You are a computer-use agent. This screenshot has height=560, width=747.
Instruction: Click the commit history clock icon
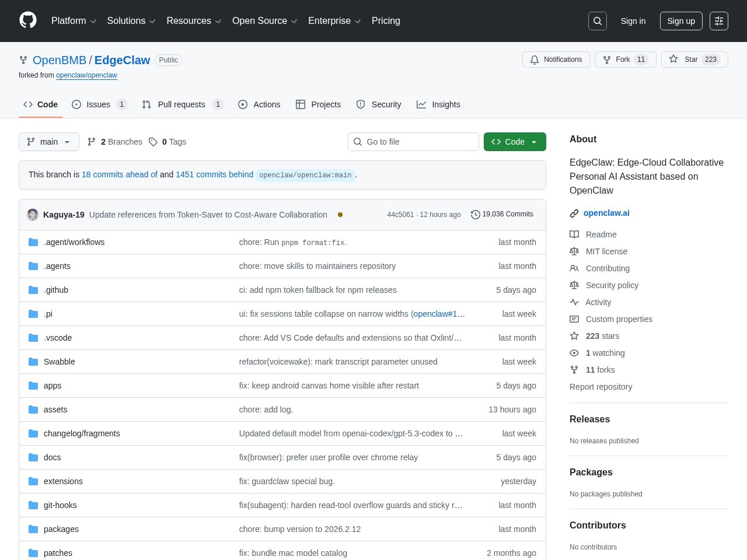pyautogui.click(x=476, y=215)
